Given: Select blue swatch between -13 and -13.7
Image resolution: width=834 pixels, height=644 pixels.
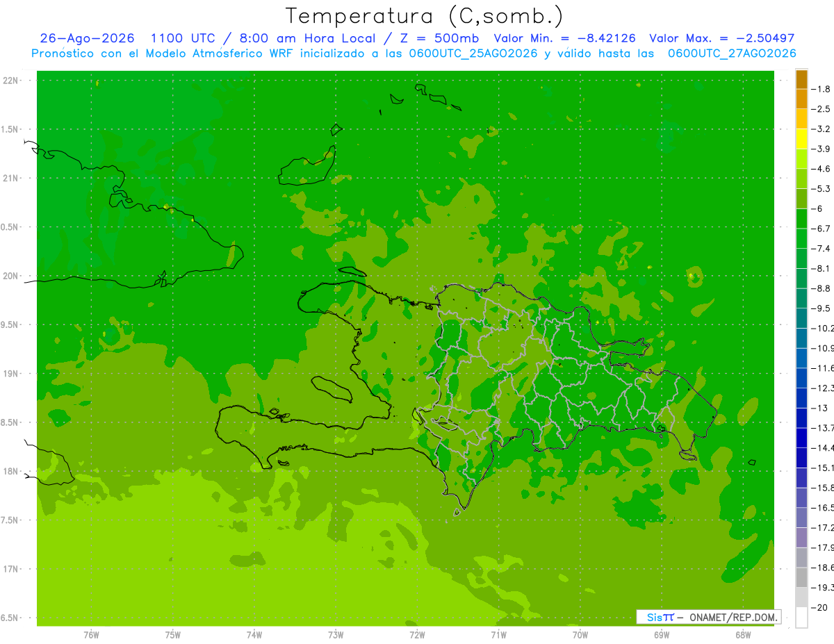Looking at the screenshot, I should (x=801, y=418).
